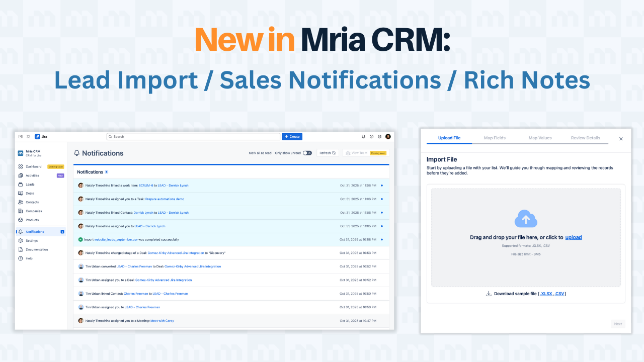This screenshot has height=362, width=644.
Task: Click the upload link in the drop zone
Action: pos(574,237)
